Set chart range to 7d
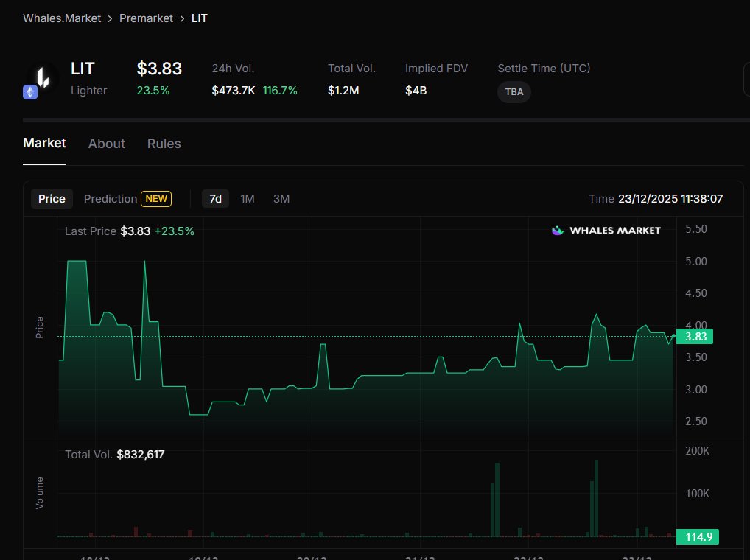750x560 pixels. click(216, 198)
